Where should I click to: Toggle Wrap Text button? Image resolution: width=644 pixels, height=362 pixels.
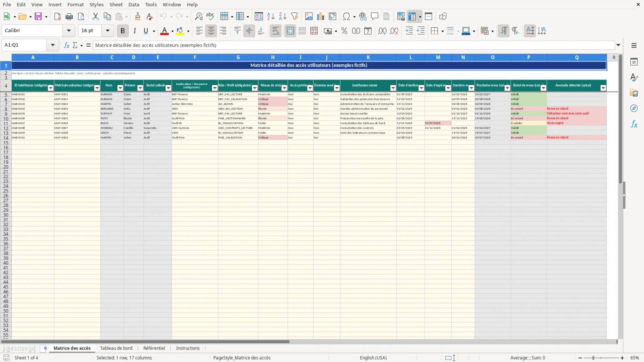click(x=276, y=31)
